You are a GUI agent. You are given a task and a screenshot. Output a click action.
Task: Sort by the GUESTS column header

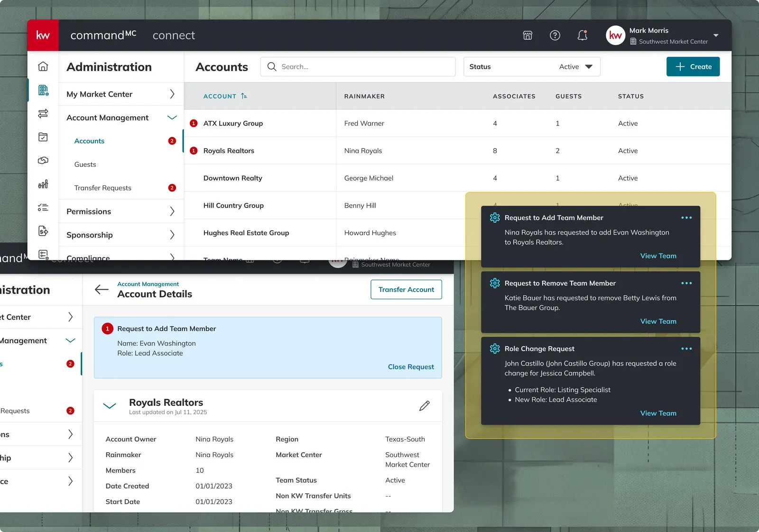(x=569, y=96)
